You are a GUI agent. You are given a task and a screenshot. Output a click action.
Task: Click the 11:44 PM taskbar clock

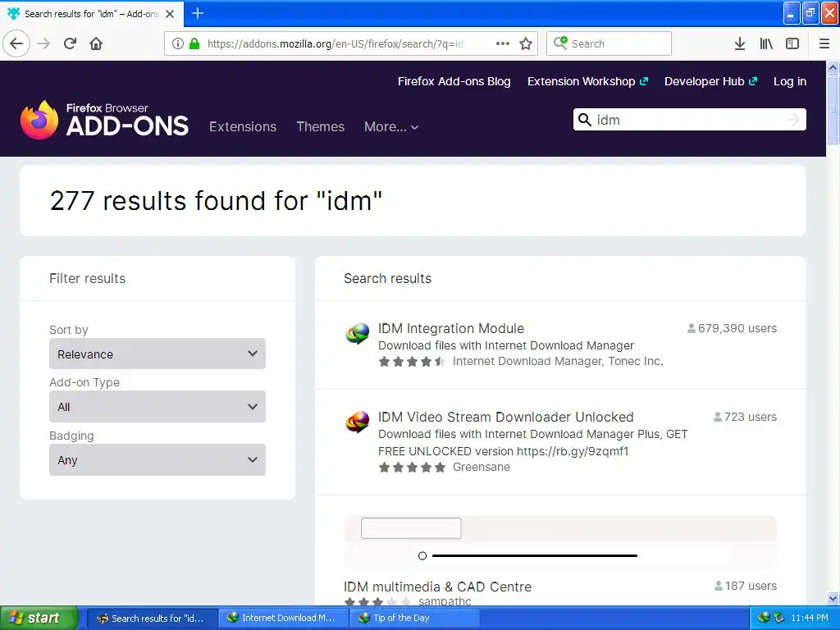[x=810, y=618]
